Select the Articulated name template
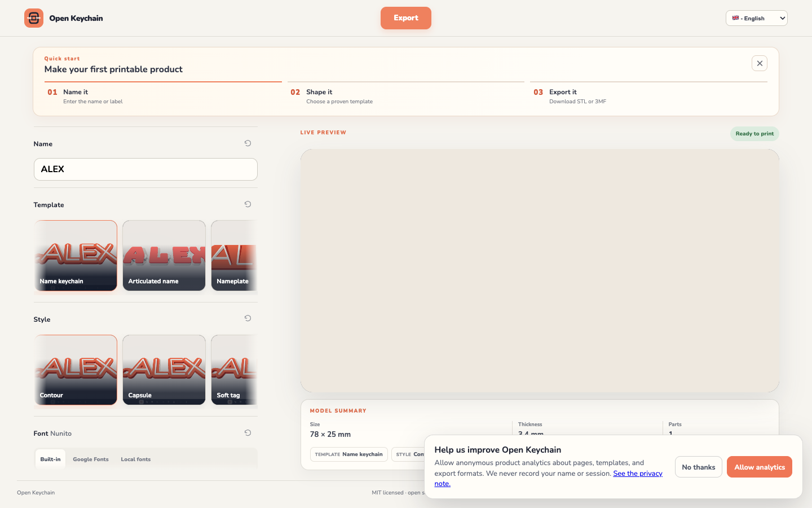 [164, 256]
